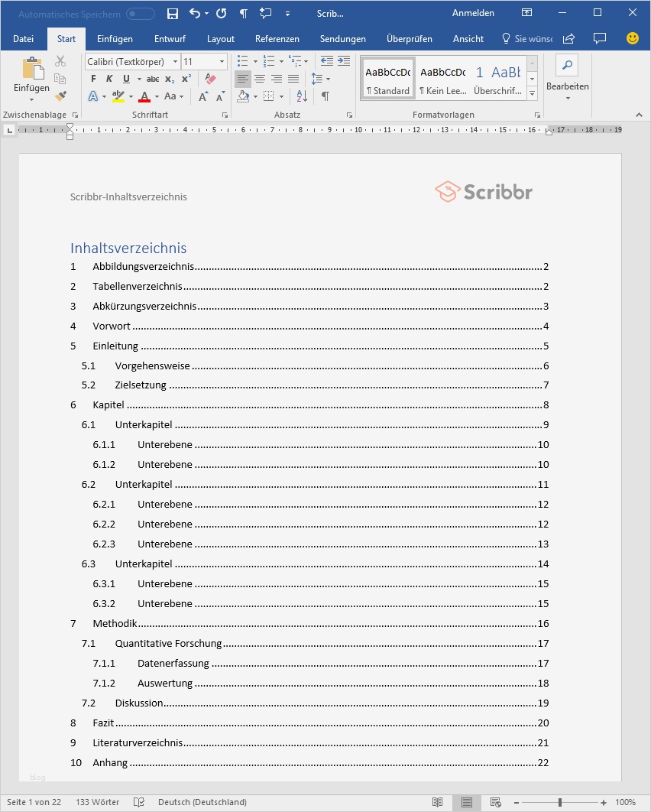Redo the last action

221,14
